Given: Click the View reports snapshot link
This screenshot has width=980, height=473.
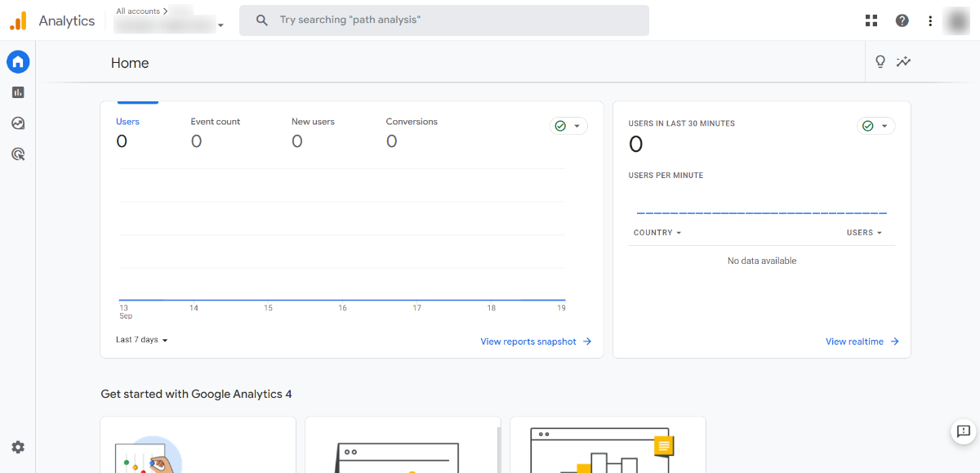Looking at the screenshot, I should click(x=536, y=341).
